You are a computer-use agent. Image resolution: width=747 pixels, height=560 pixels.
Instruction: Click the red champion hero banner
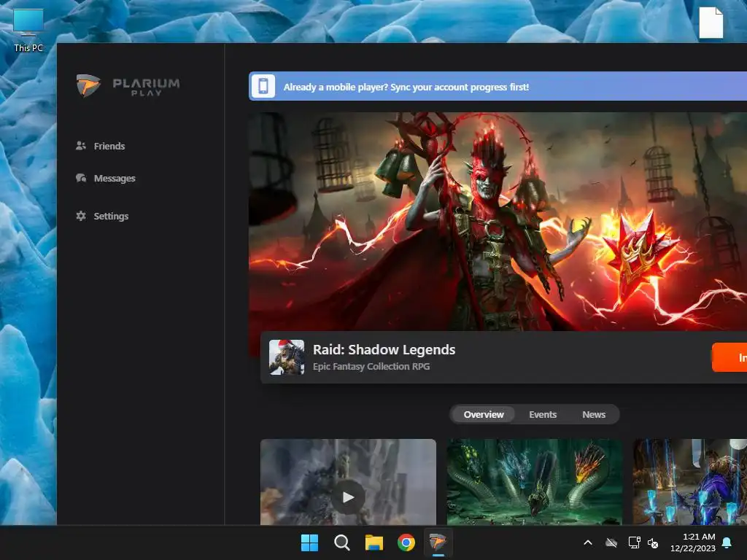[498, 222]
